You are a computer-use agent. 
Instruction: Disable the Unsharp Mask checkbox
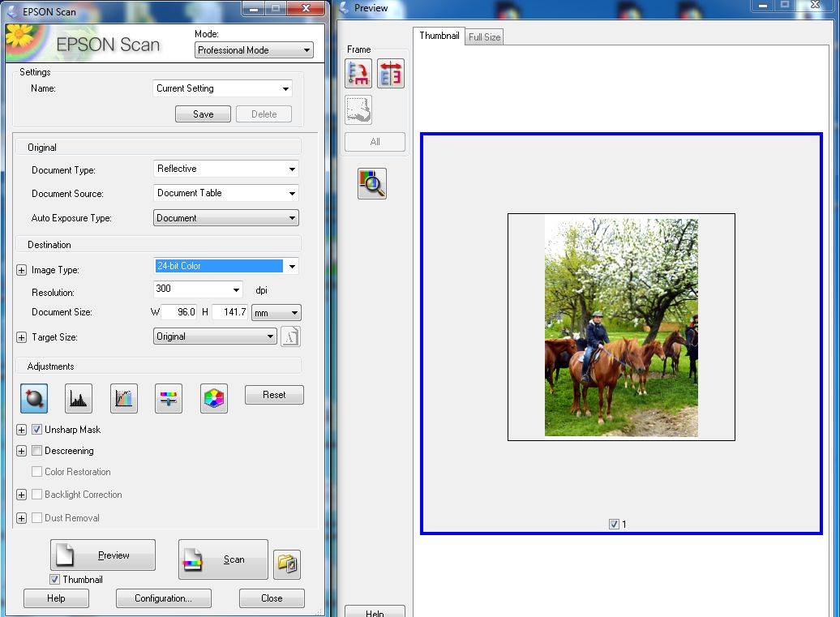(36, 430)
